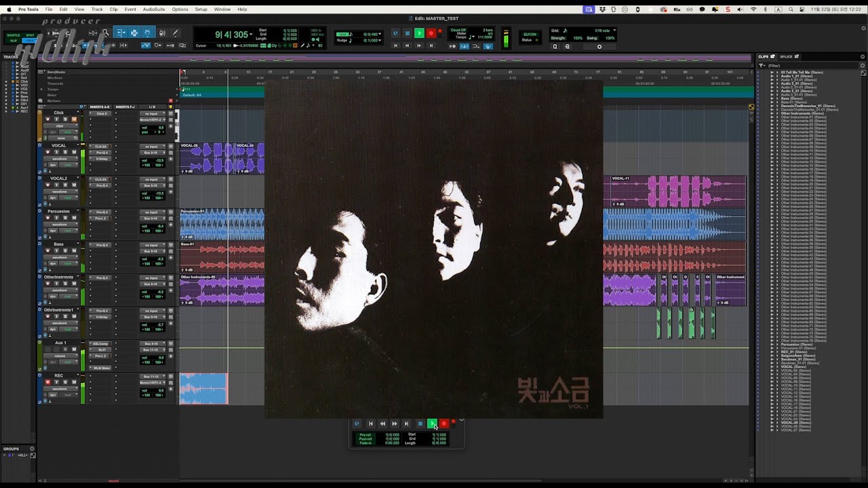Toggle input monitoring on Otherinstrmnts track
The image size is (868, 488).
click(56, 283)
